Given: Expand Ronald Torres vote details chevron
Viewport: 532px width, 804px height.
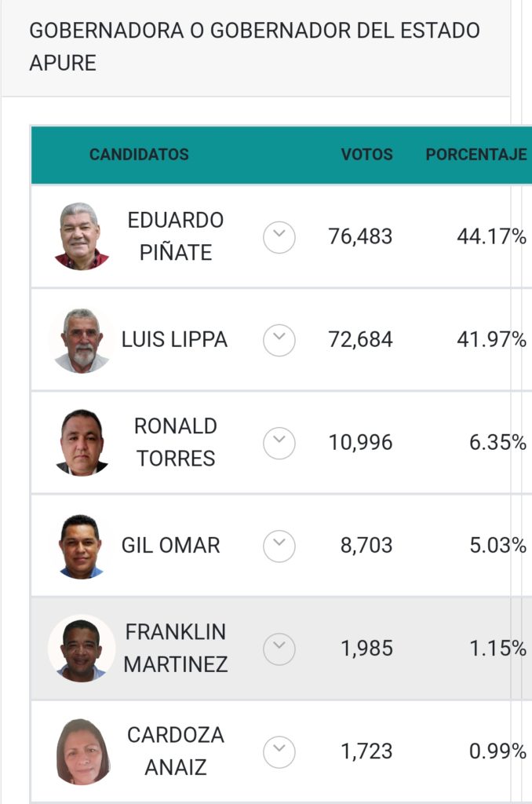Looking at the screenshot, I should 279,443.
